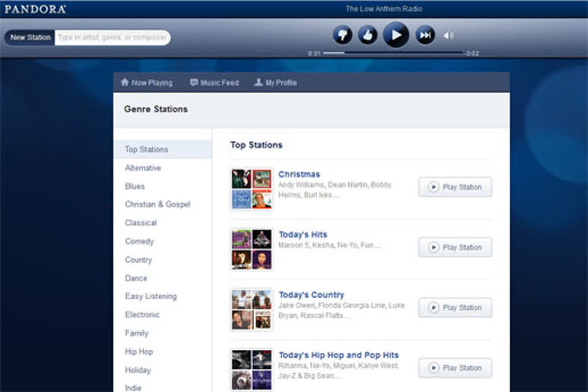Image resolution: width=588 pixels, height=392 pixels.
Task: Open Today's Hip Hop and Pop Hits link
Action: tap(339, 355)
